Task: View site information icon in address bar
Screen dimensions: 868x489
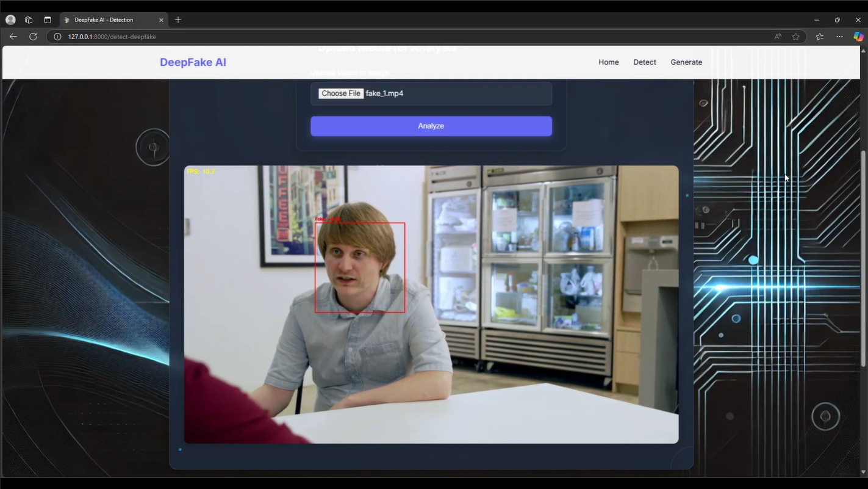Action: [x=57, y=37]
